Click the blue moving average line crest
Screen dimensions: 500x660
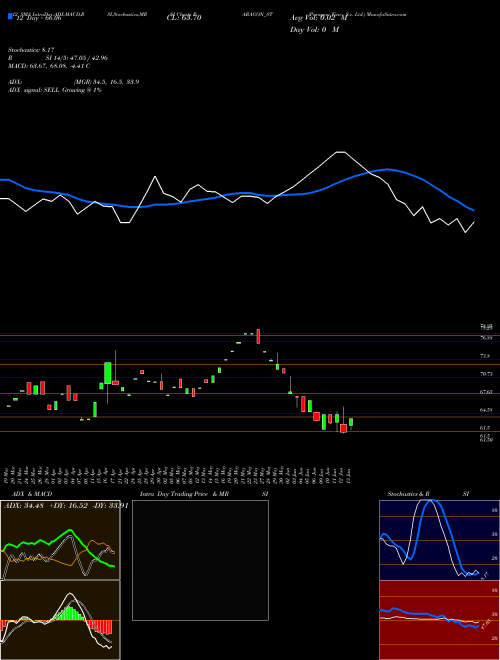387,169
